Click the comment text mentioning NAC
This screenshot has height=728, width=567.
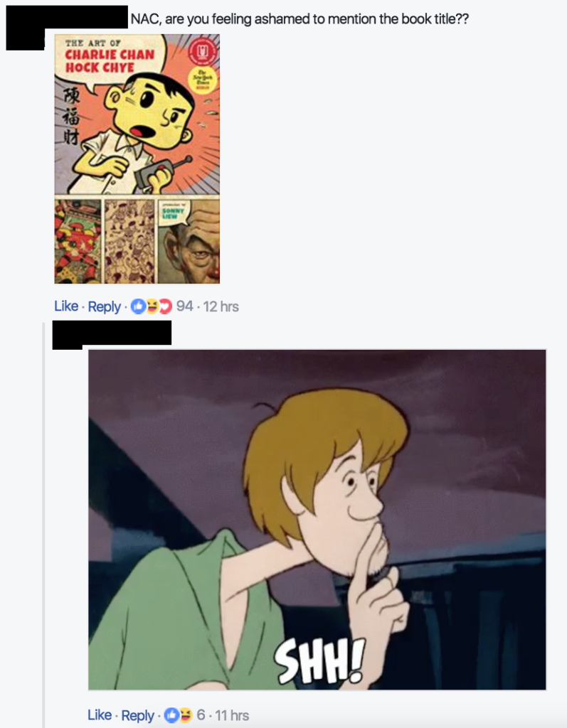coord(300,19)
